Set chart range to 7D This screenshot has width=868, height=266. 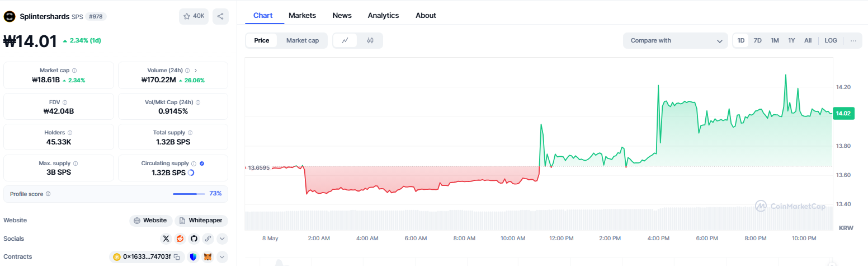[758, 40]
